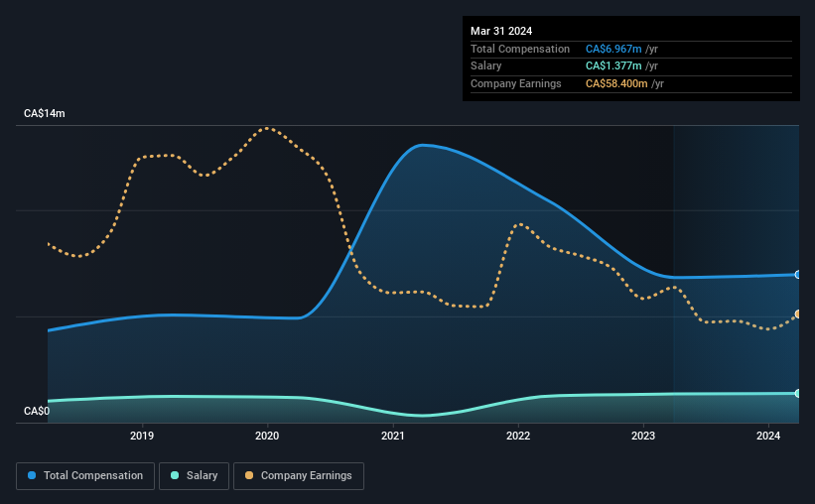Viewport: 815px width, 504px height.
Task: Click the CA$14m y-axis label
Action: pyautogui.click(x=45, y=113)
